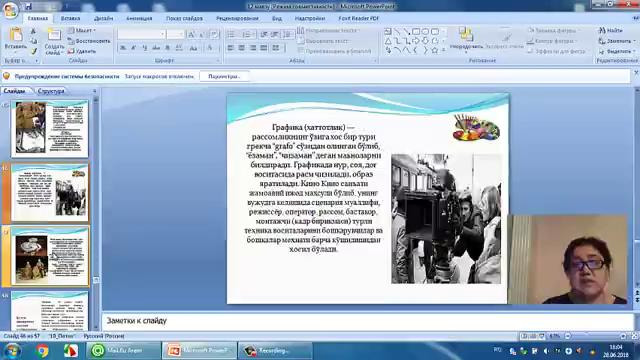Viewport: 640px width, 360px height.
Task: Select the Arrow line shape in gallery
Action: coord(407,31)
